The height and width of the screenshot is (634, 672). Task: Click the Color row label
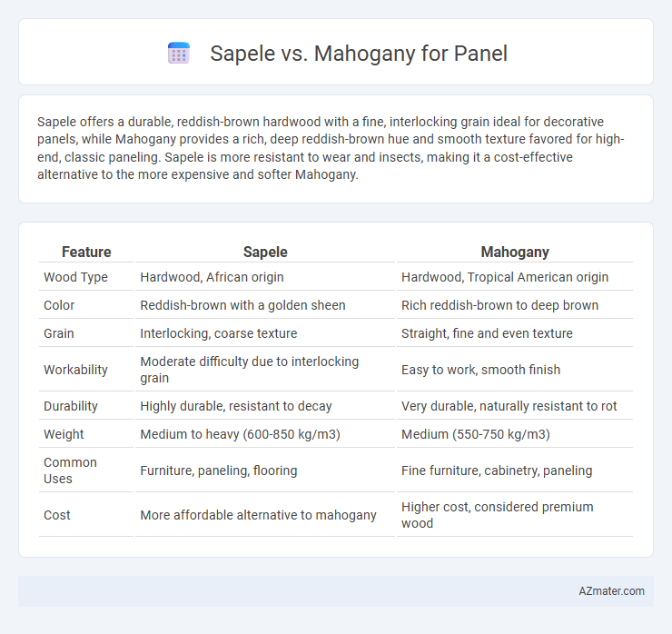(x=59, y=305)
